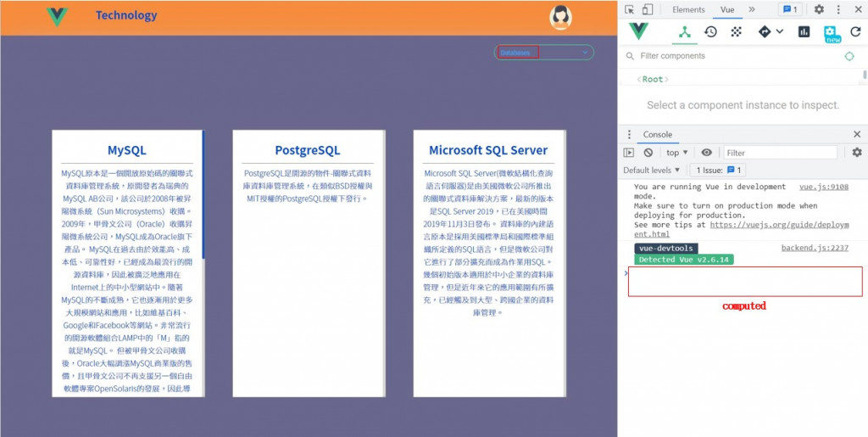Image resolution: width=868 pixels, height=437 pixels.
Task: Open the Vue performance chart icon
Action: [804, 32]
